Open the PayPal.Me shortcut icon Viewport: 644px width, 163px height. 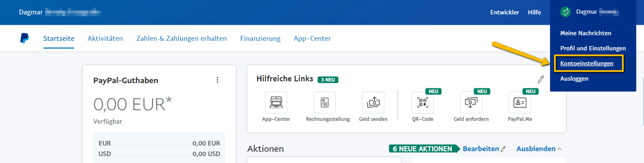coord(519,103)
